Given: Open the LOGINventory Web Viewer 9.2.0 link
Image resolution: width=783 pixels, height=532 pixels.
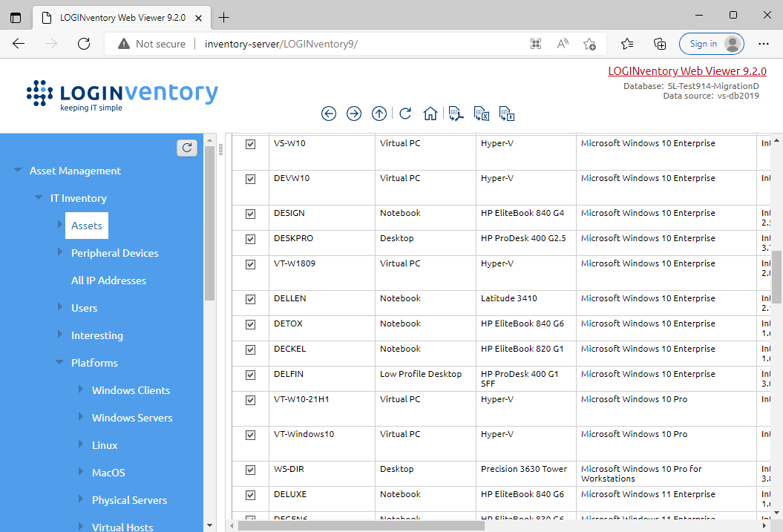Looking at the screenshot, I should point(687,71).
